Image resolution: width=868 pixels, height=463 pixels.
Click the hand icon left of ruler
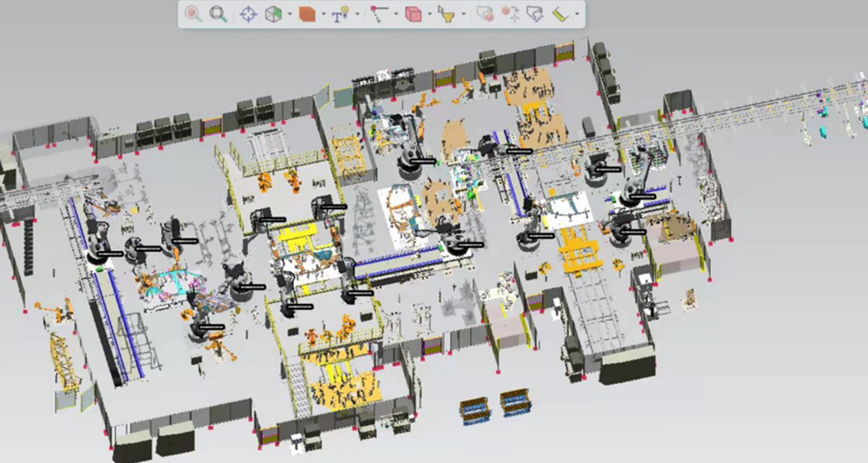[535, 14]
